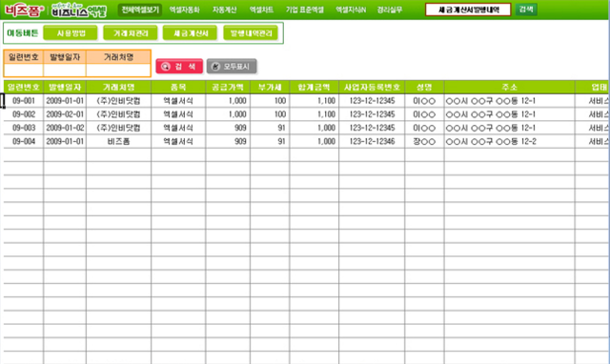Select the address cell ending 12-2

tap(509, 142)
